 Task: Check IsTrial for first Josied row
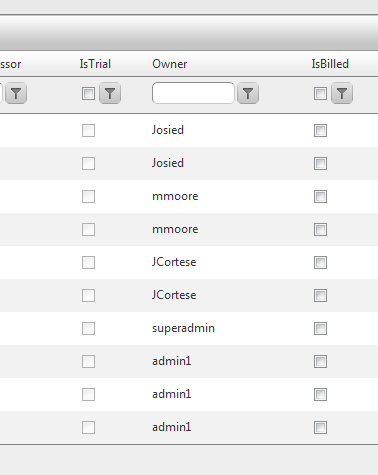[x=88, y=130]
